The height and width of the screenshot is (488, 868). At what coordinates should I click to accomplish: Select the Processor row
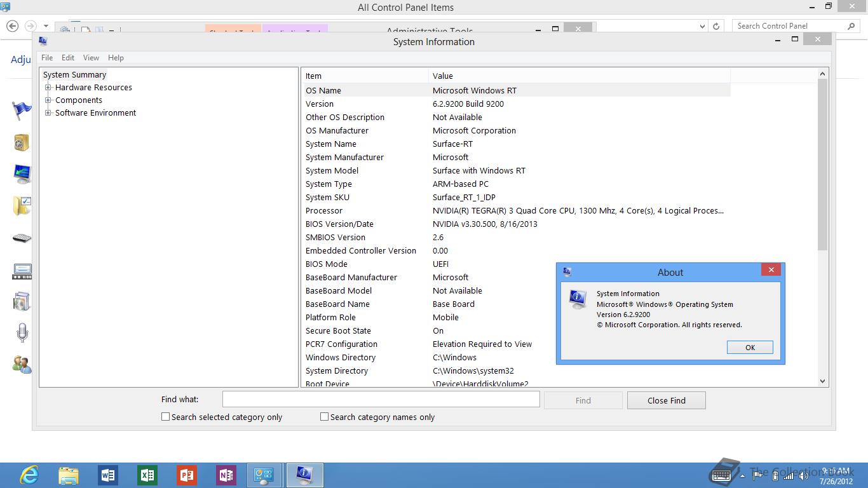coord(517,210)
